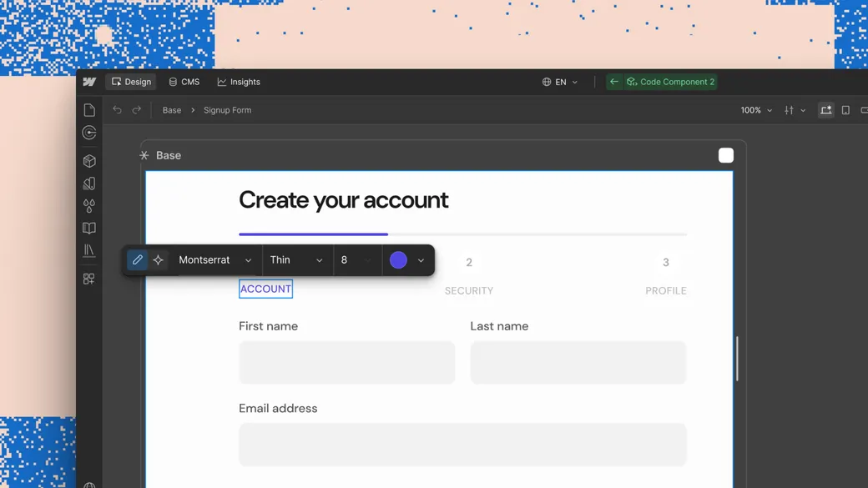The width and height of the screenshot is (868, 488).
Task: Open the Apps grid icon
Action: 88,279
